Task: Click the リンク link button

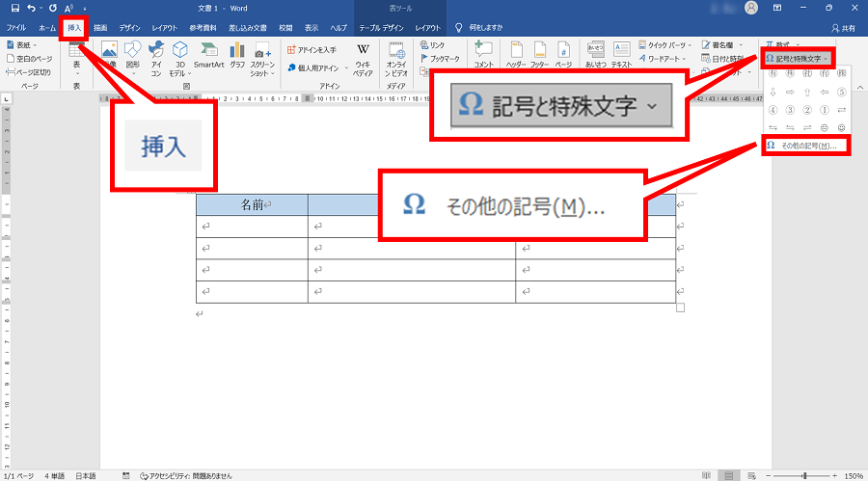Action: click(x=432, y=45)
